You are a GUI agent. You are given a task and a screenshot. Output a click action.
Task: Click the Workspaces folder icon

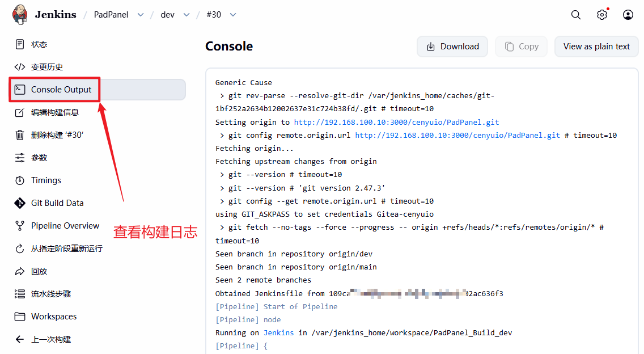pyautogui.click(x=20, y=317)
